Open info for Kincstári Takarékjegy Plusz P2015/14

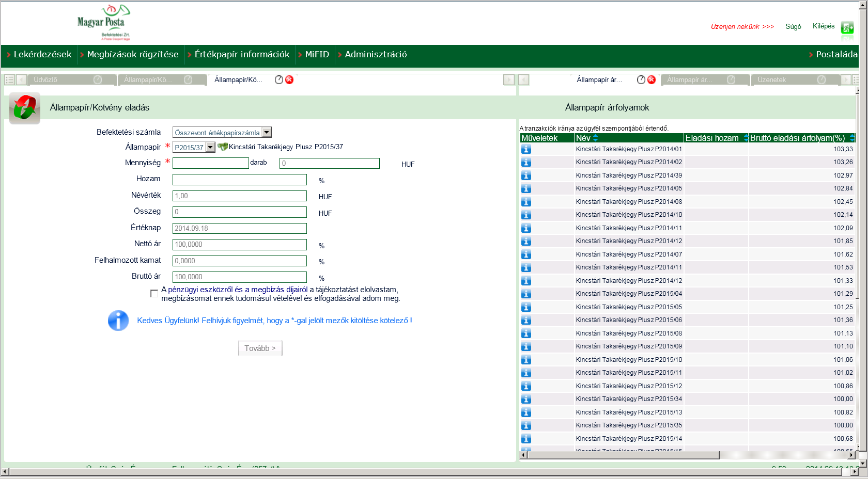[526, 439]
